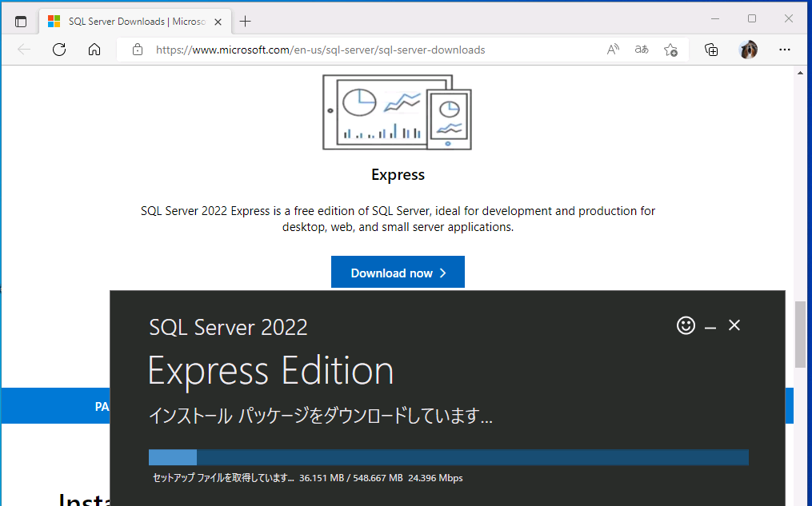Screen dimensions: 812x506
Task: View site information via the lock icon
Action: pyautogui.click(x=137, y=49)
